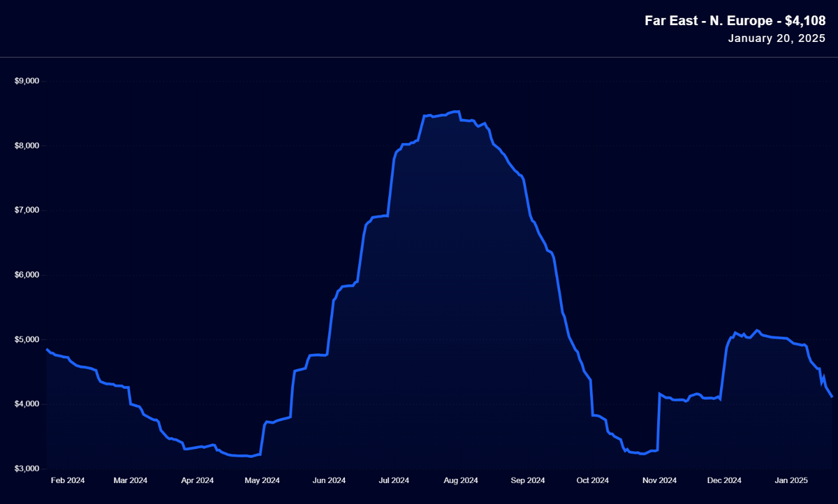Click the $5,000 y-axis label
Screen dimensions: 838x504
pos(27,340)
